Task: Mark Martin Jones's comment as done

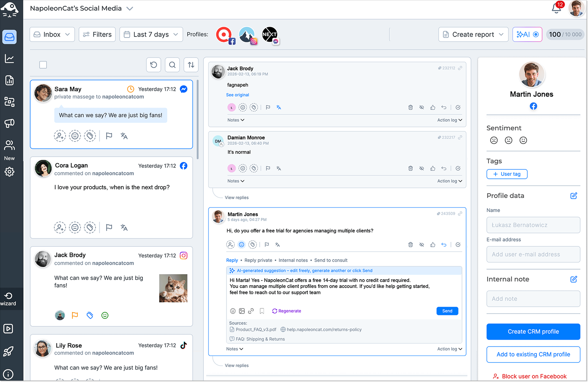Action: [458, 245]
